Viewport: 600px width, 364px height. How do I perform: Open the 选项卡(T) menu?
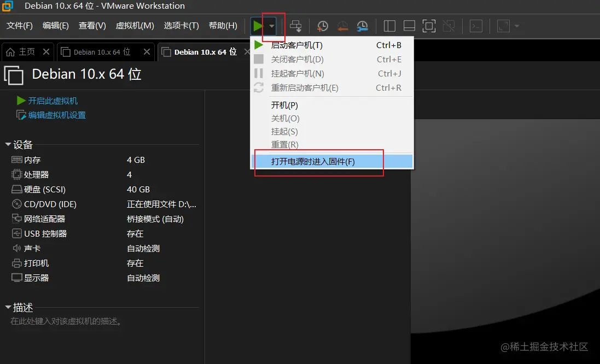tap(182, 26)
